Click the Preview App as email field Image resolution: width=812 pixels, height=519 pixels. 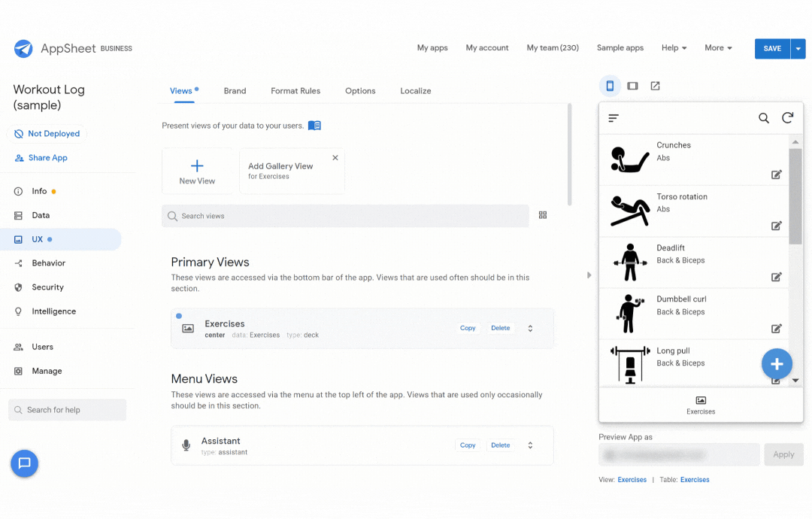click(x=679, y=455)
